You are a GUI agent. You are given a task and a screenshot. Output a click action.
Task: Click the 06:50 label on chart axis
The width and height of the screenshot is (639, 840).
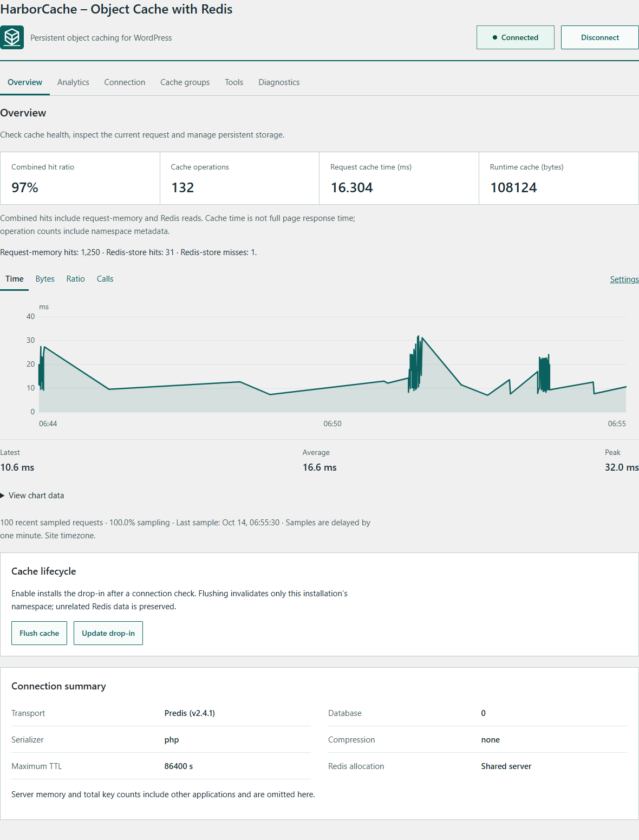[332, 424]
